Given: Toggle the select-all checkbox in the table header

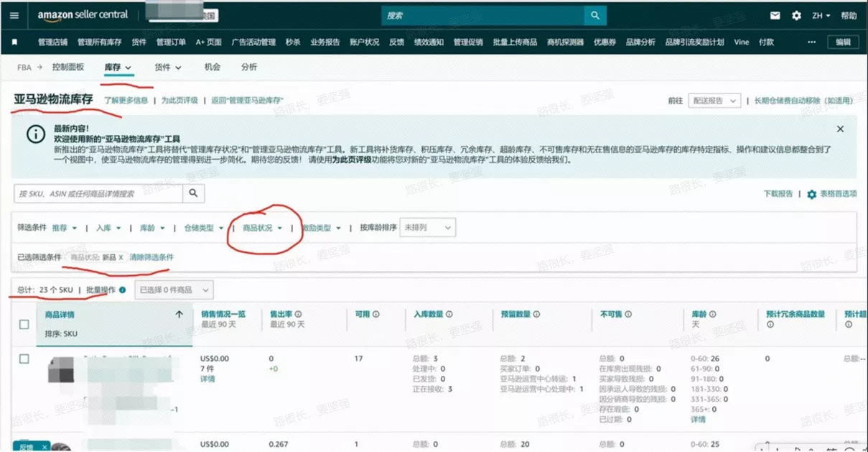Looking at the screenshot, I should pos(24,323).
